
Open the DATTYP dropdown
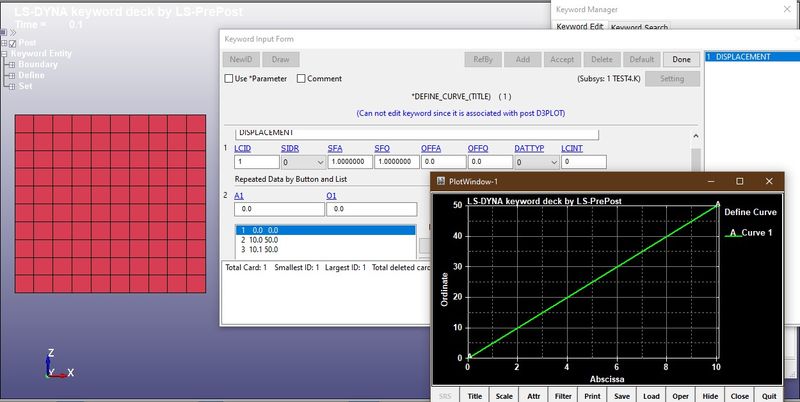pyautogui.click(x=537, y=162)
